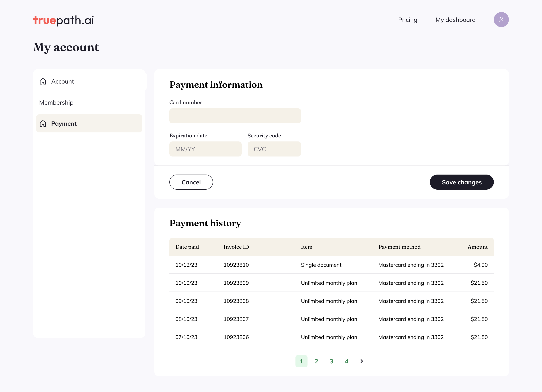Click the Save changes button
542x392 pixels.
pyautogui.click(x=462, y=182)
